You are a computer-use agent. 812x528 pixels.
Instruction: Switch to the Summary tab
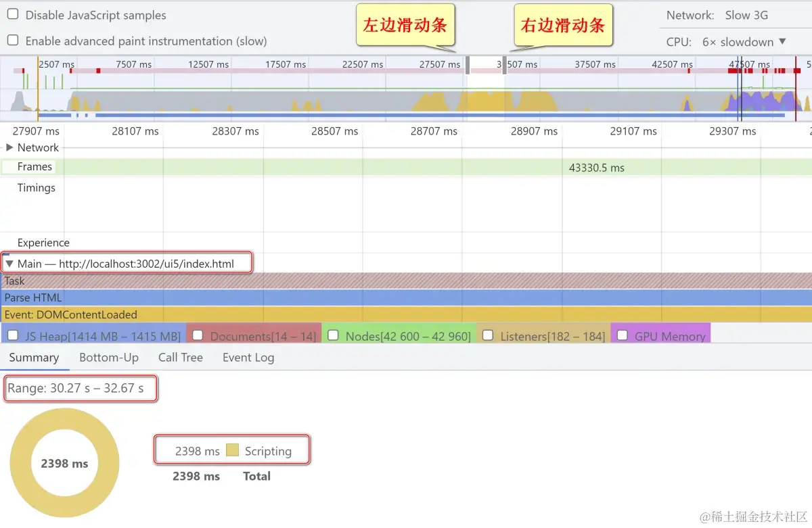coord(34,358)
